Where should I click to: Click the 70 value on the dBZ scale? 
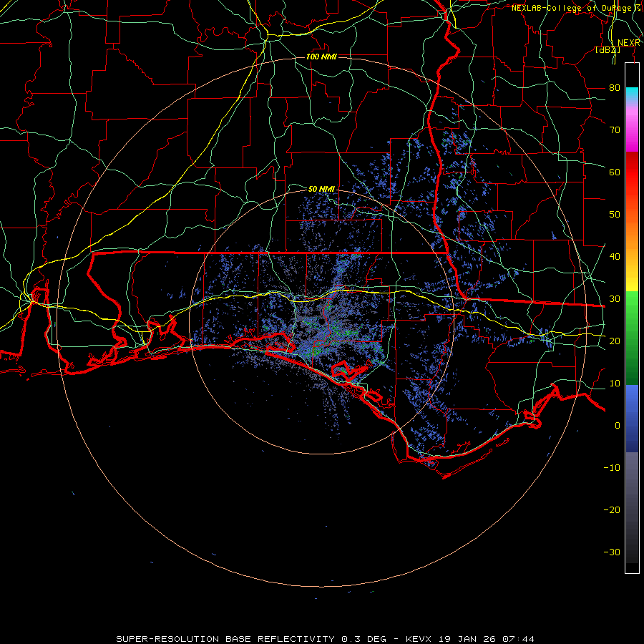coord(615,130)
